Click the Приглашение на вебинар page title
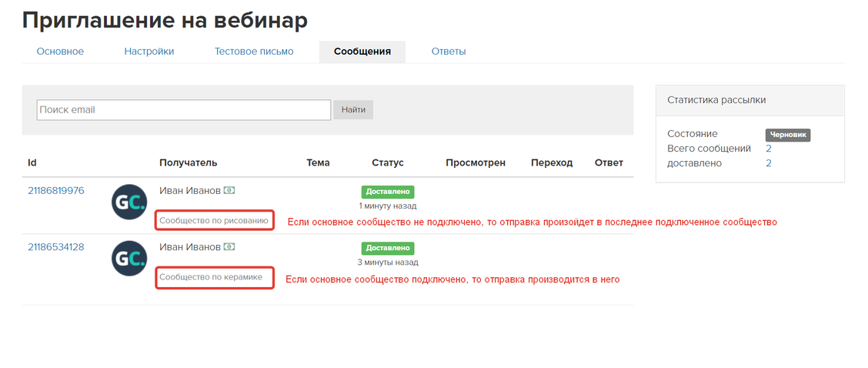Screen dimensions: 868x368 165,21
